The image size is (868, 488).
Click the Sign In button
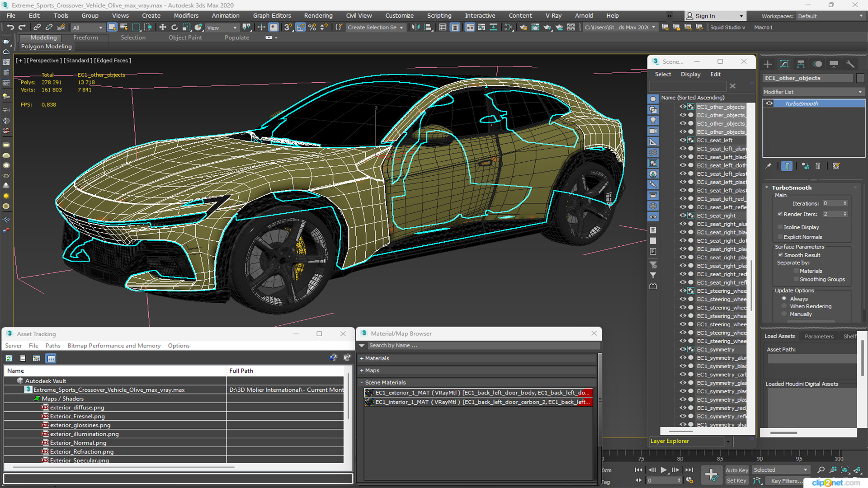(715, 16)
